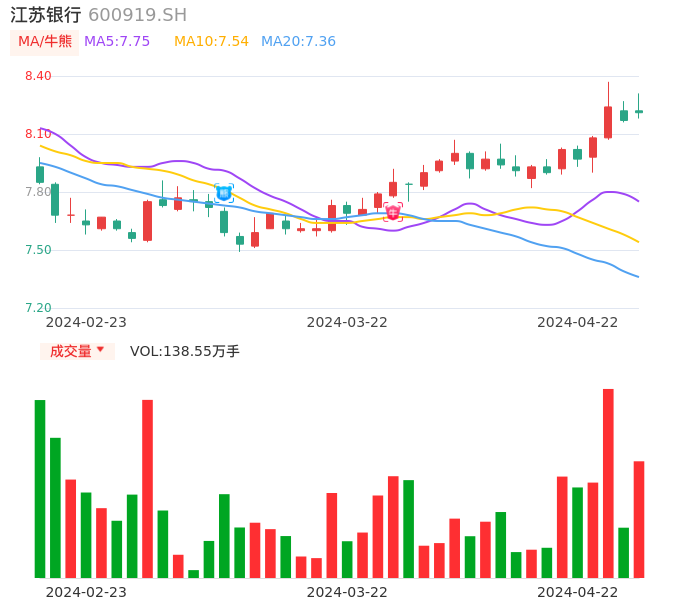Screen dimensions: 686x606
Task: Toggle the MA5:7.75 legend line
Action: pos(117,42)
